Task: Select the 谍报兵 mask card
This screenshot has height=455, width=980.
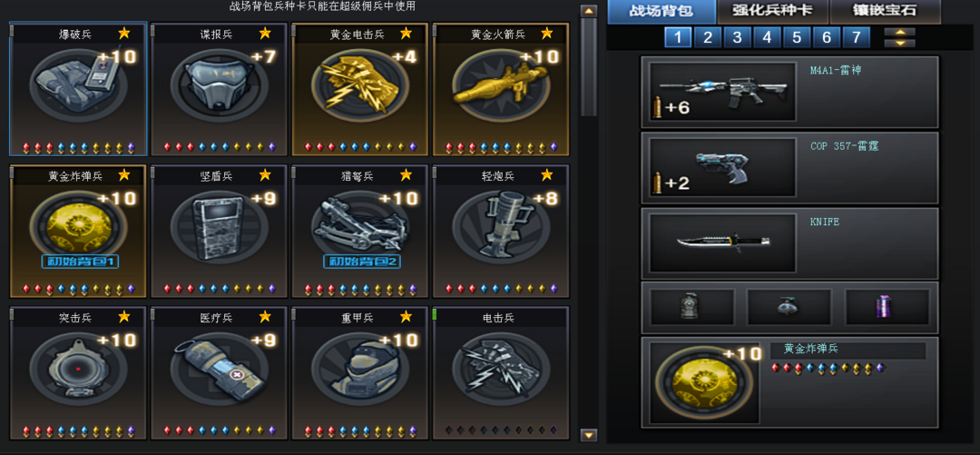Action: (x=220, y=89)
